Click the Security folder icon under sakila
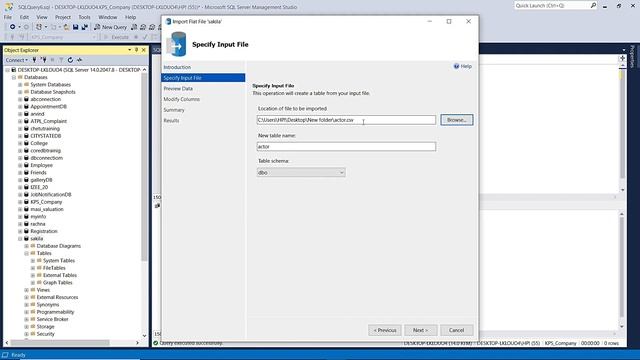The width and height of the screenshot is (640, 360). [x=33, y=334]
